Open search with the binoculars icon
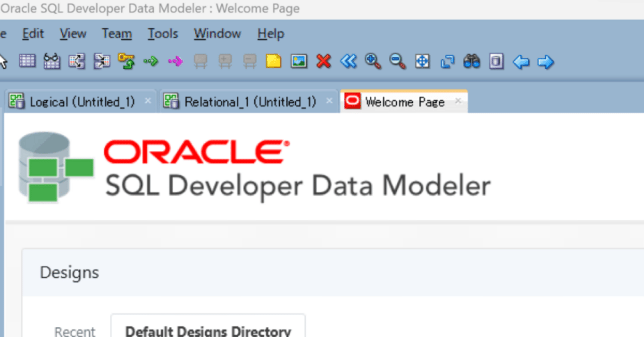Viewport: 644px width, 337px height. 471,61
